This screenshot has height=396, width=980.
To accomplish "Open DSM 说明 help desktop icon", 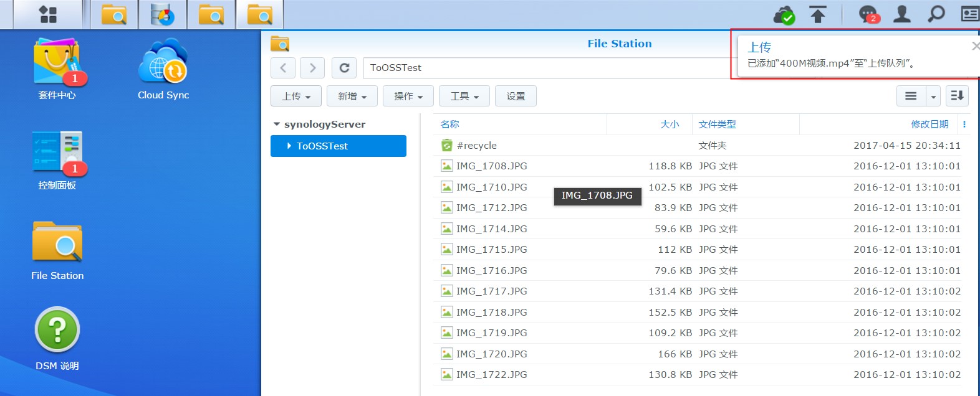I will coord(57,339).
